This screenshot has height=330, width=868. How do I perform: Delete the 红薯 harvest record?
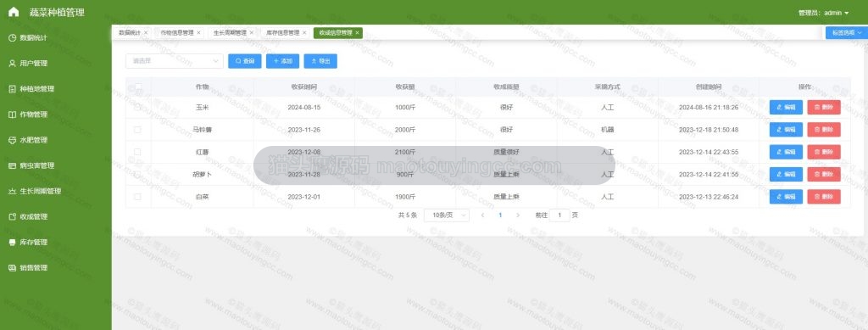click(824, 152)
